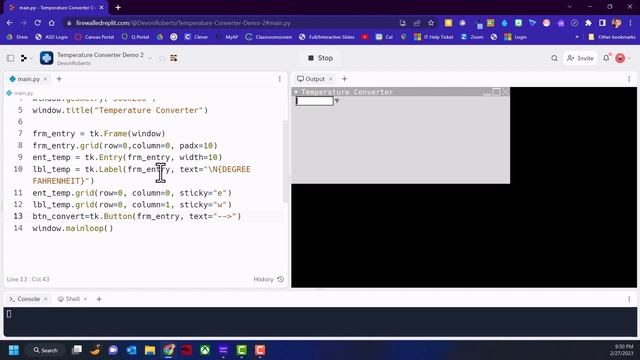Screen dimensions: 640x360
Task: Close the main.py browser tab
Action: (x=102, y=7)
